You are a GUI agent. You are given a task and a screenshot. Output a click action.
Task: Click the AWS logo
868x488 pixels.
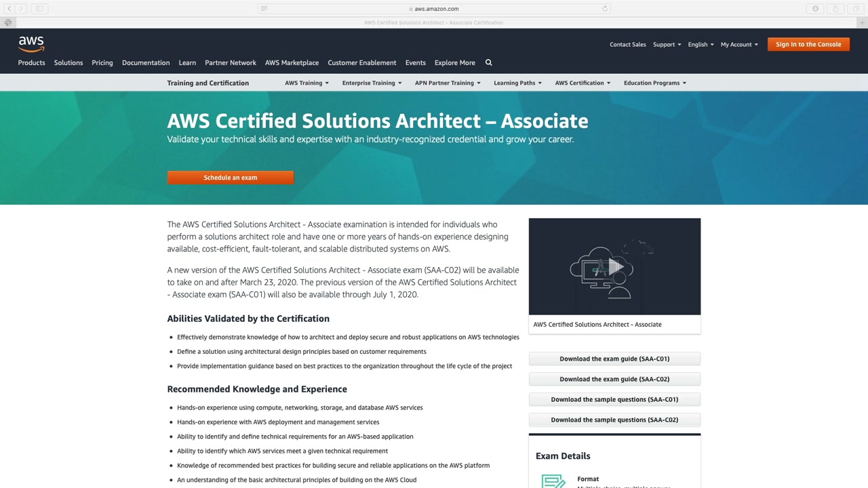pos(31,44)
